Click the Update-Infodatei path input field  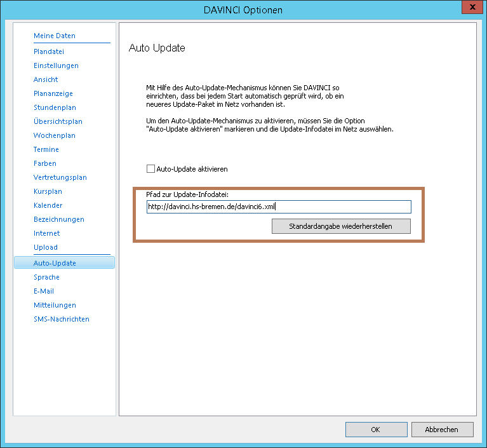click(278, 207)
